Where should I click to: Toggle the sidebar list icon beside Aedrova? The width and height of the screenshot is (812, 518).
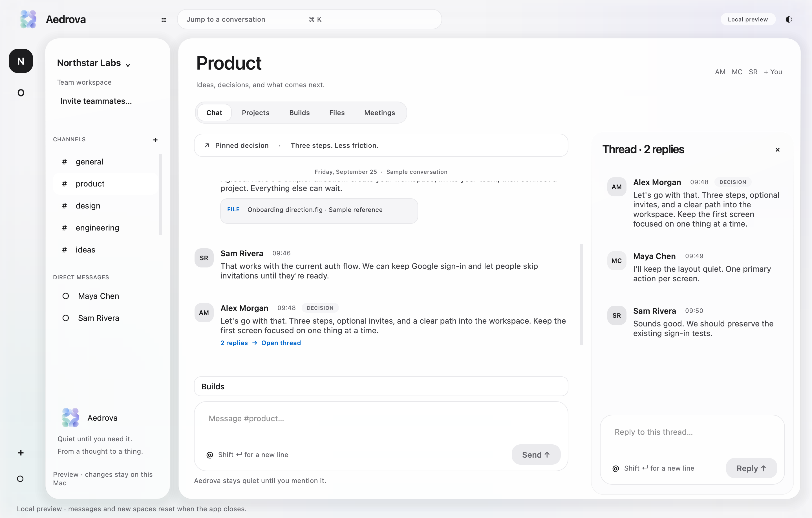point(164,20)
